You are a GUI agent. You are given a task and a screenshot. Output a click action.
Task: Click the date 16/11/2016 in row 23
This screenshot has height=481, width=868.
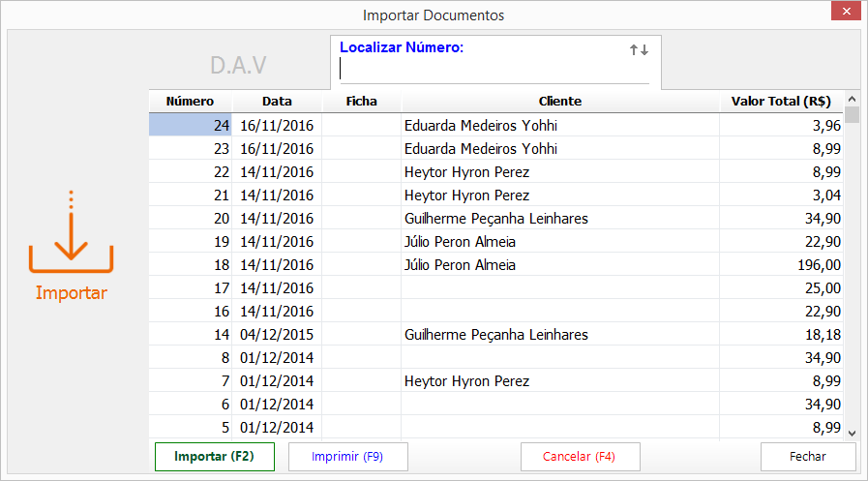pos(277,149)
